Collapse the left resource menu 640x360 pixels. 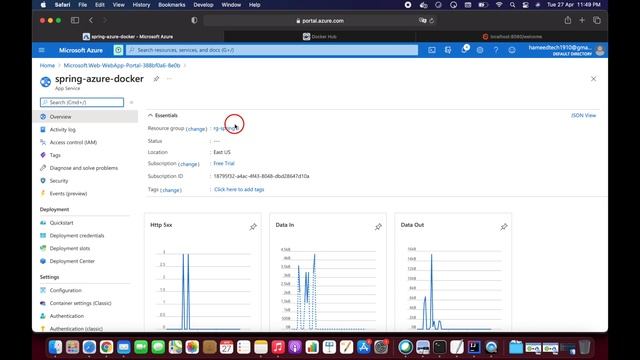(x=131, y=102)
